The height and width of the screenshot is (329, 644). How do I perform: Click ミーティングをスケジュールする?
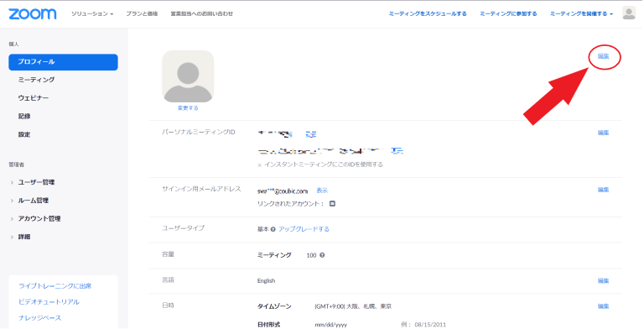click(428, 13)
